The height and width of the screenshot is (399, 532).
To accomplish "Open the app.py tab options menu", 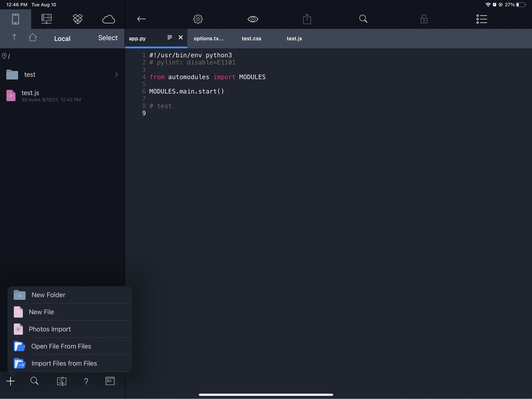I will coord(169,38).
